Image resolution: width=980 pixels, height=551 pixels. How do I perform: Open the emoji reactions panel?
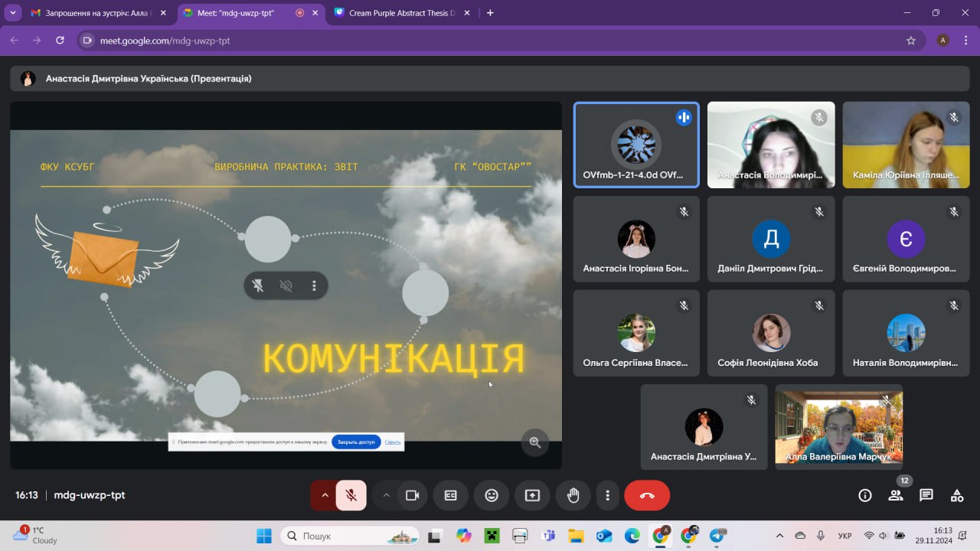pos(492,495)
